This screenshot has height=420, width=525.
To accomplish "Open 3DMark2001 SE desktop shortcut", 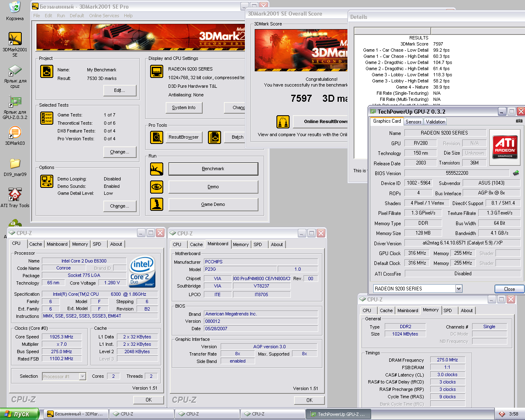I will (x=15, y=44).
